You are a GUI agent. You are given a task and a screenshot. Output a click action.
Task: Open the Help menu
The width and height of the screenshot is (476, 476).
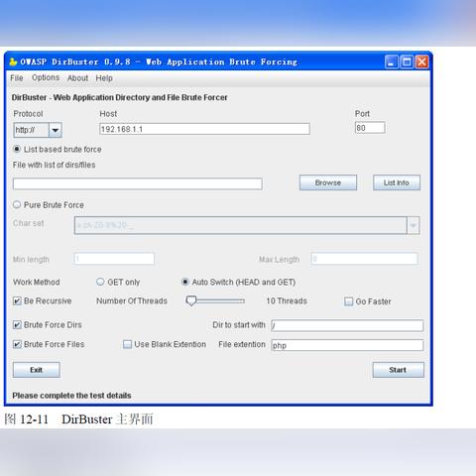(x=104, y=78)
